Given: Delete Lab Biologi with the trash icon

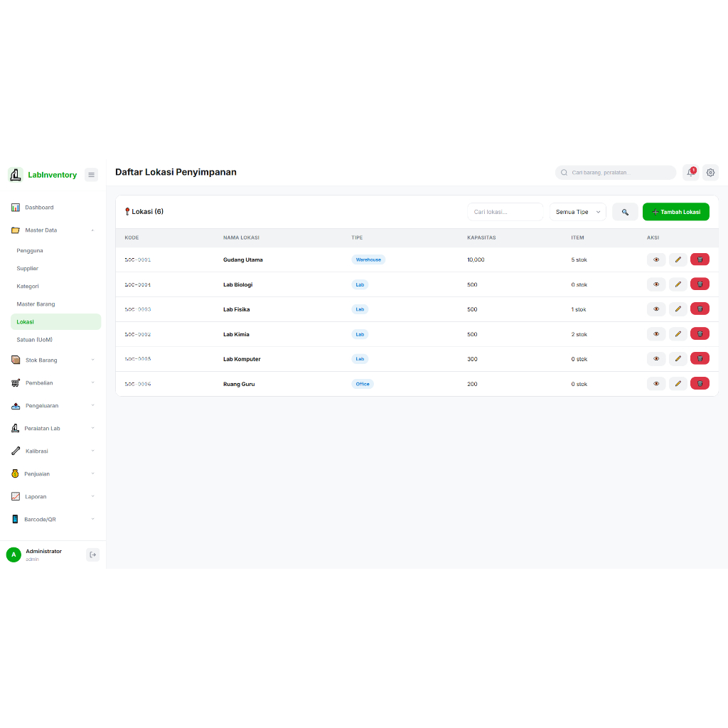Looking at the screenshot, I should coord(700,284).
